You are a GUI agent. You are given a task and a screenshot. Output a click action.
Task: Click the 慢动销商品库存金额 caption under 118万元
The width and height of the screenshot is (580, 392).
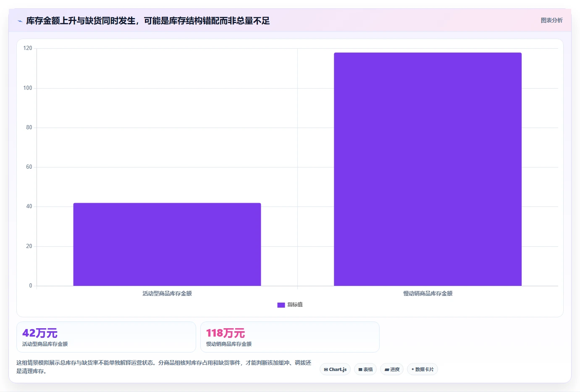[x=229, y=344]
